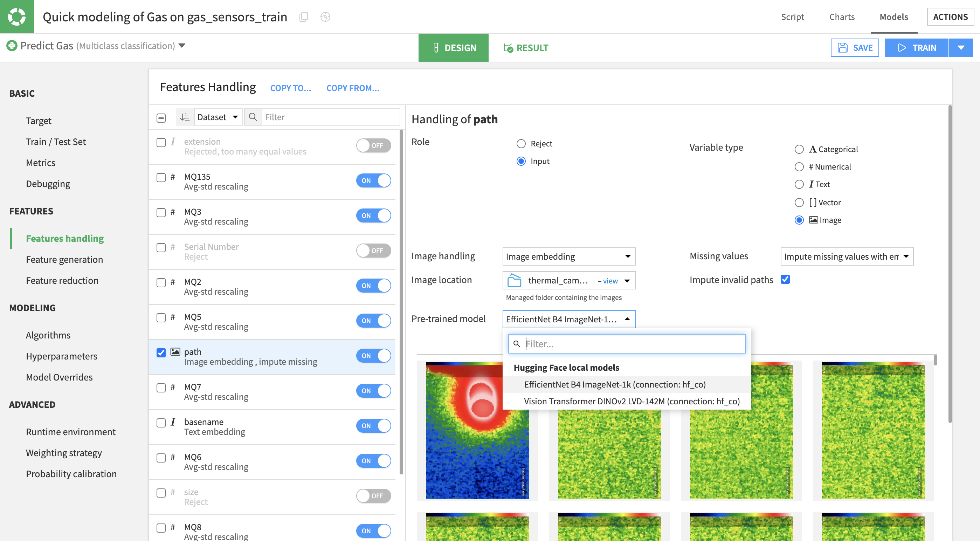Choose Vision Transformer DINOv2 model option
Screen dimensions: 980x541
click(x=631, y=401)
